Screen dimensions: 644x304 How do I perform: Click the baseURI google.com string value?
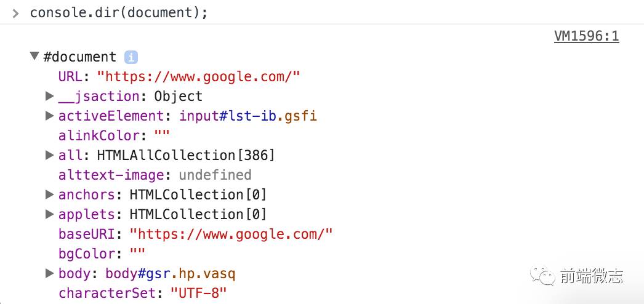pyautogui.click(x=231, y=234)
